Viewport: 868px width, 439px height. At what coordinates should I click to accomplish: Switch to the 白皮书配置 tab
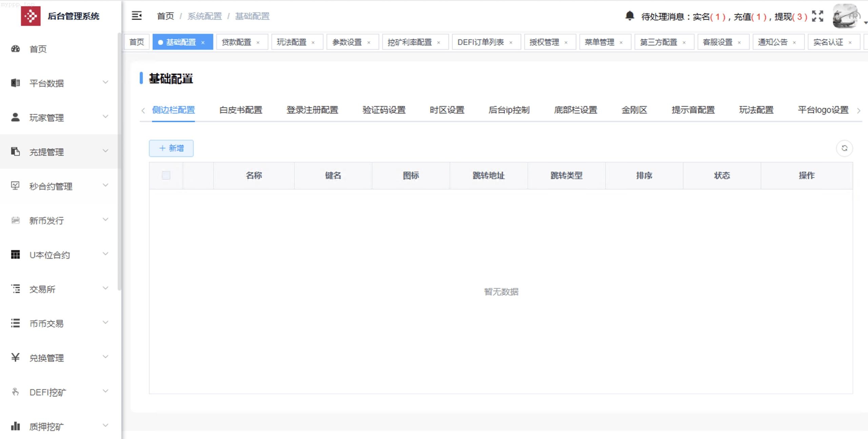click(x=240, y=110)
